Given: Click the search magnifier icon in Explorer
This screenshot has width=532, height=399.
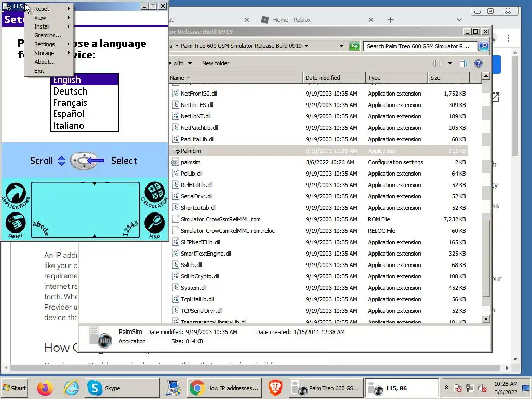Looking at the screenshot, I should click(484, 46).
